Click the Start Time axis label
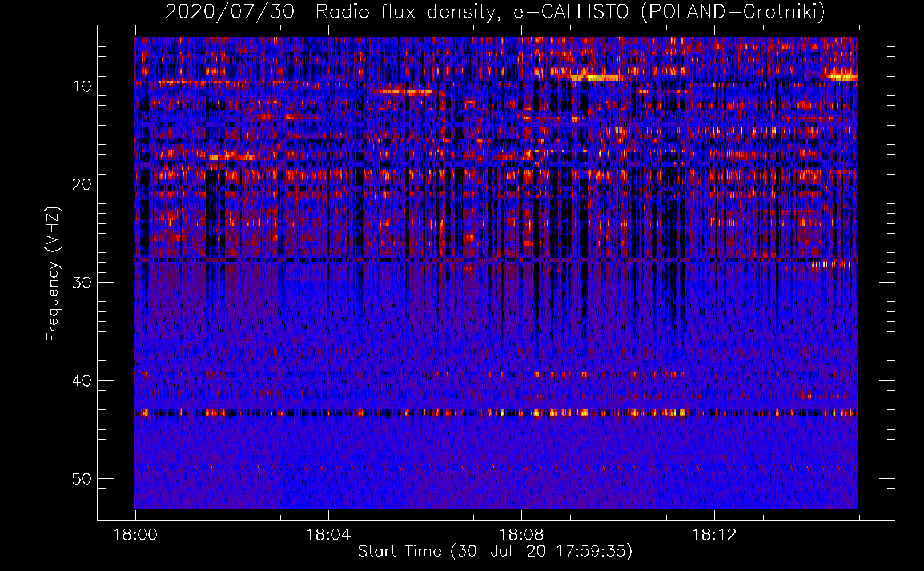924x571 pixels. (495, 552)
